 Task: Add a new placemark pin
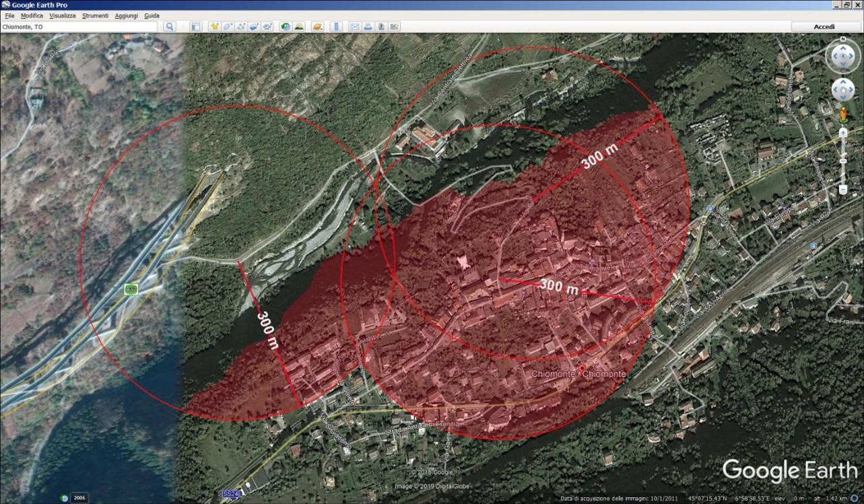click(x=215, y=27)
